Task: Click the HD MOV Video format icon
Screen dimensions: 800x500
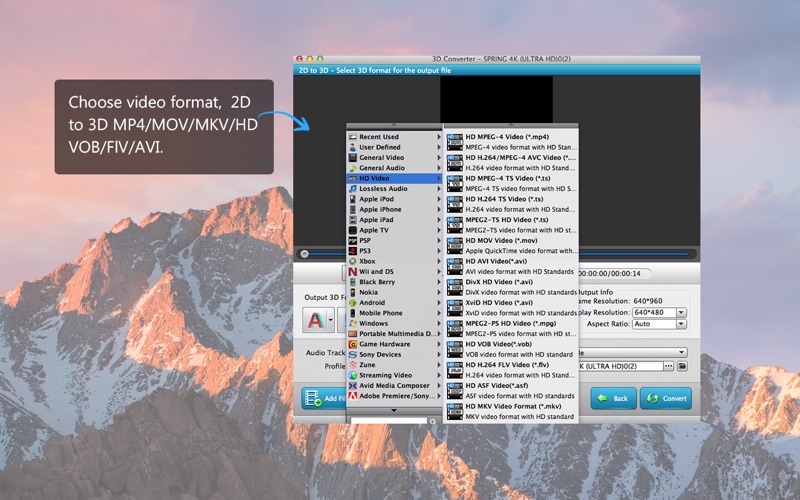Action: [x=455, y=245]
